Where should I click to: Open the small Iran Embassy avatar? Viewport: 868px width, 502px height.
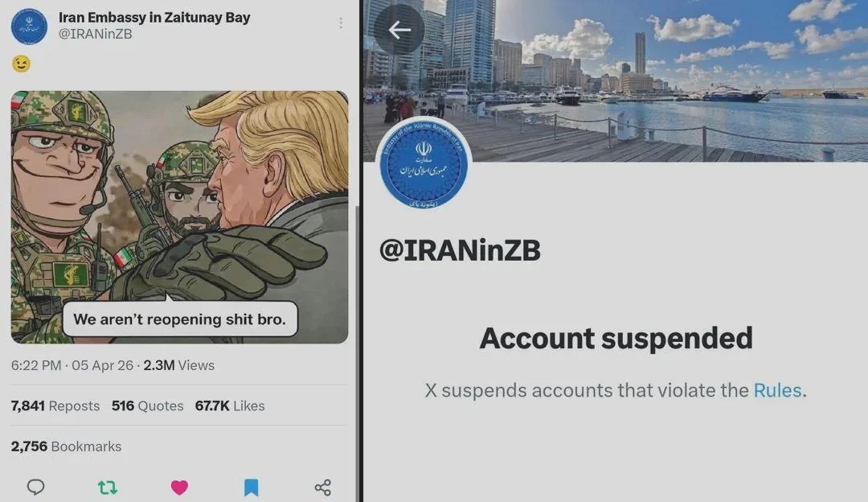(x=30, y=26)
